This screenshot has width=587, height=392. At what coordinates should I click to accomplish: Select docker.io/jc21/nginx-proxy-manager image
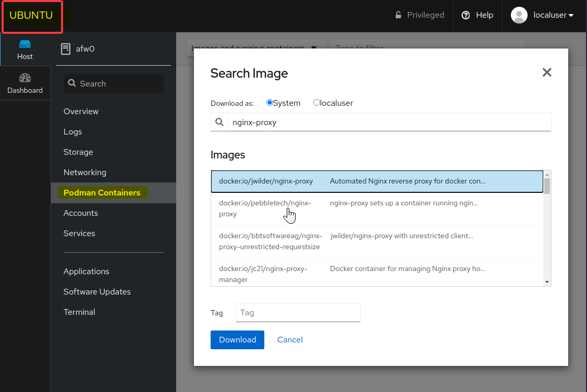pos(263,274)
